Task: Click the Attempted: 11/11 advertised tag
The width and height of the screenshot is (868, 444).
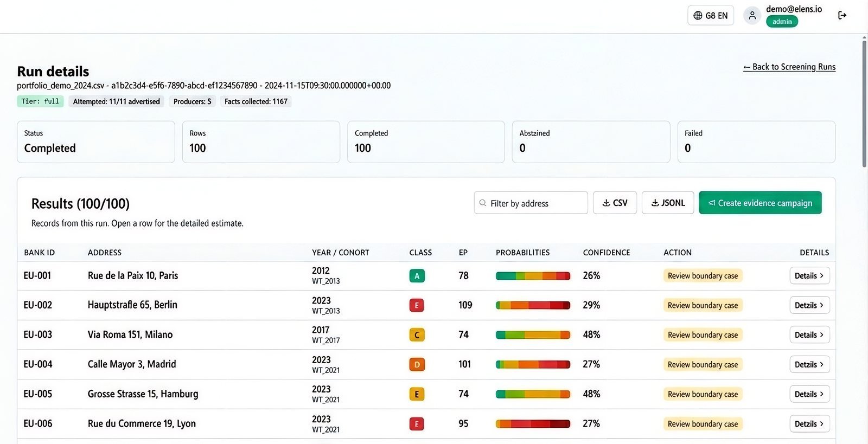Action: [117, 101]
